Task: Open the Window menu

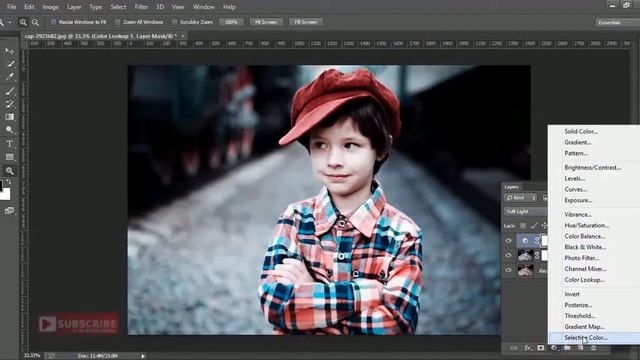Action: pos(204,7)
